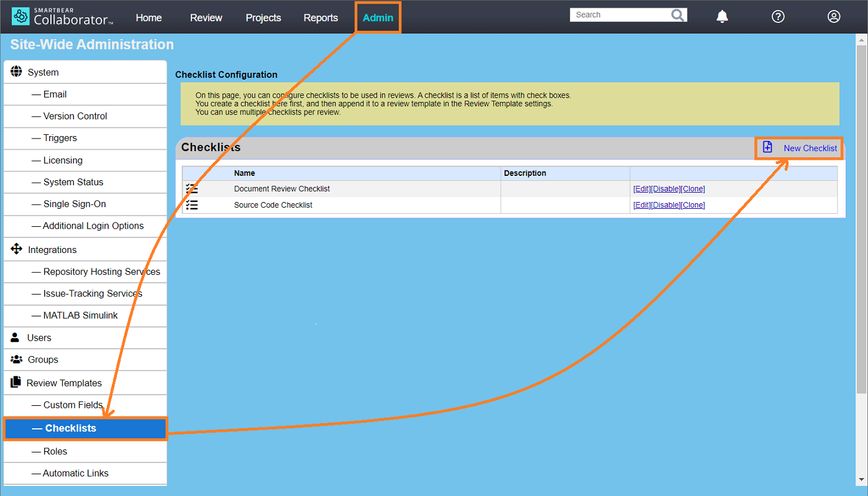Expand the Review Templates sidebar section
This screenshot has width=868, height=496.
tap(64, 383)
